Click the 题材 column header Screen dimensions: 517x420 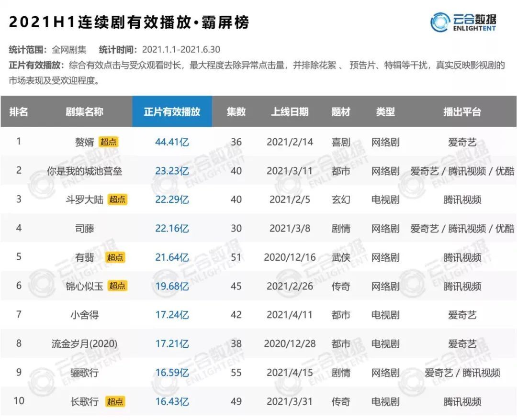tap(341, 112)
